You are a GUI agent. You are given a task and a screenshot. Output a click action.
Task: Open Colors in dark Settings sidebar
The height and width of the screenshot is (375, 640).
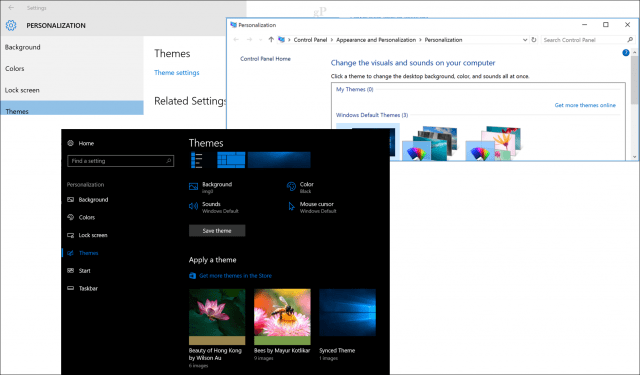click(x=81, y=217)
